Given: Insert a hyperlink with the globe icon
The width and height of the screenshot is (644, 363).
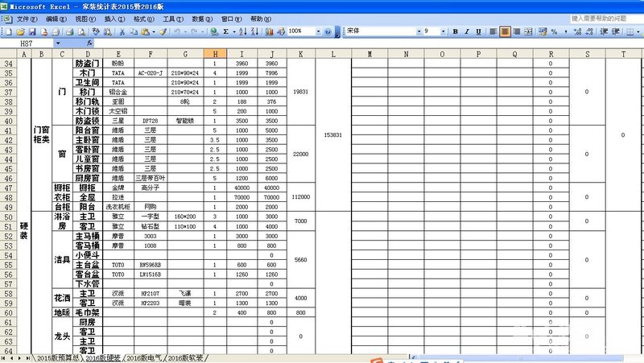Looking at the screenshot, I should 214,31.
